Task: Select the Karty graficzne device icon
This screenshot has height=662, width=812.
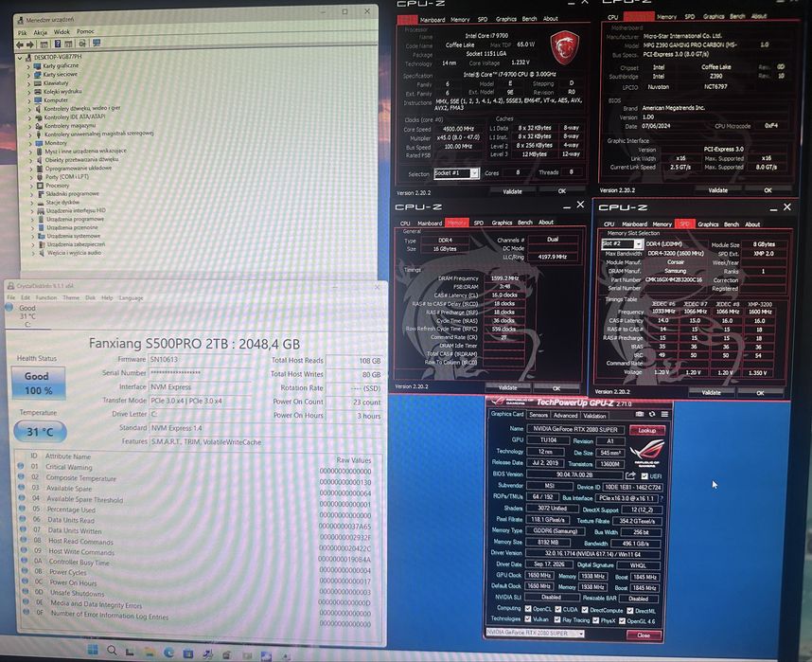Action: click(37, 66)
